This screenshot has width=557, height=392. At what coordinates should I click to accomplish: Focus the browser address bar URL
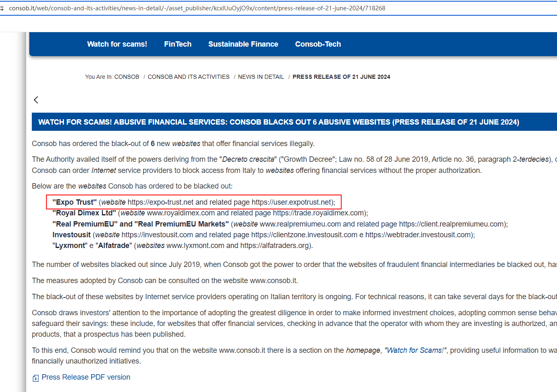point(197,8)
